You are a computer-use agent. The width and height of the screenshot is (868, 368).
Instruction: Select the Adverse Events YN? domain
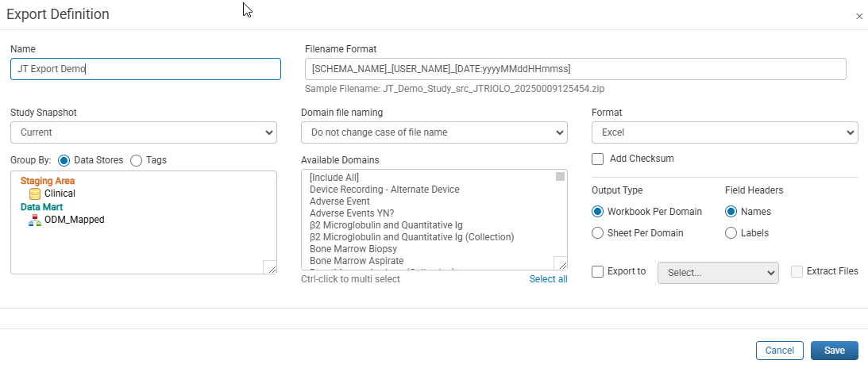(x=352, y=213)
